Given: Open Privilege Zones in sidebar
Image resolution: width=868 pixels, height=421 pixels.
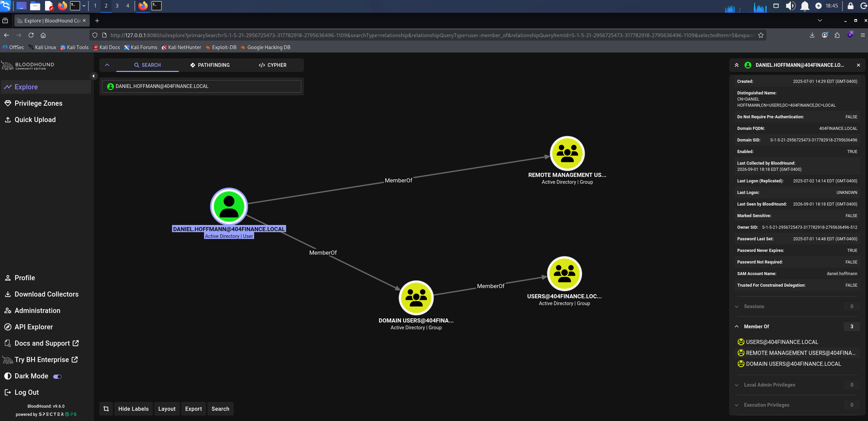Looking at the screenshot, I should [x=46, y=103].
